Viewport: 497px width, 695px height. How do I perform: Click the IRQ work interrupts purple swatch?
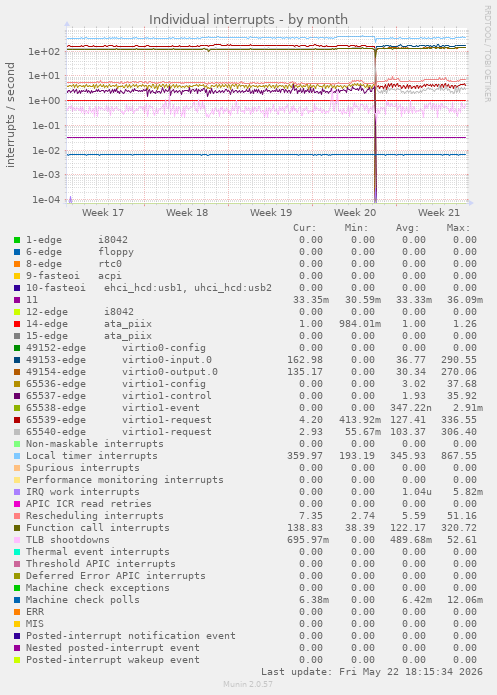17,492
